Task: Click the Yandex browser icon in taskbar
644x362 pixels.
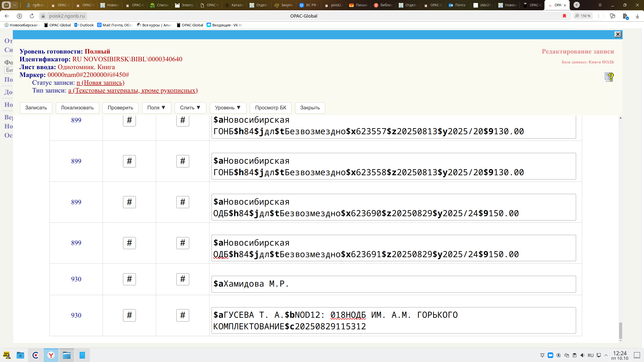Action: [x=51, y=355]
